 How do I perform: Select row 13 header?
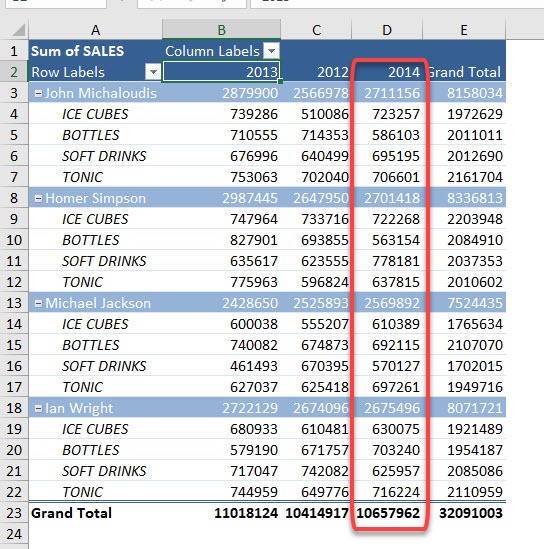tap(14, 303)
